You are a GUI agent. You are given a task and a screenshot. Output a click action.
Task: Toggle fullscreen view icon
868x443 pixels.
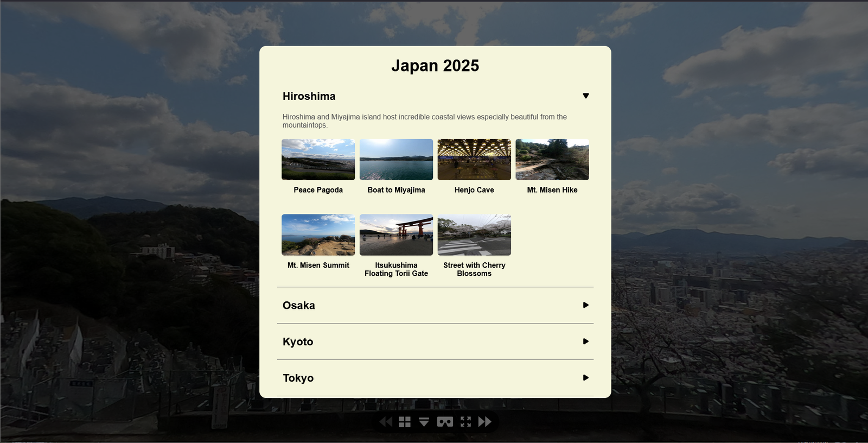tap(465, 422)
